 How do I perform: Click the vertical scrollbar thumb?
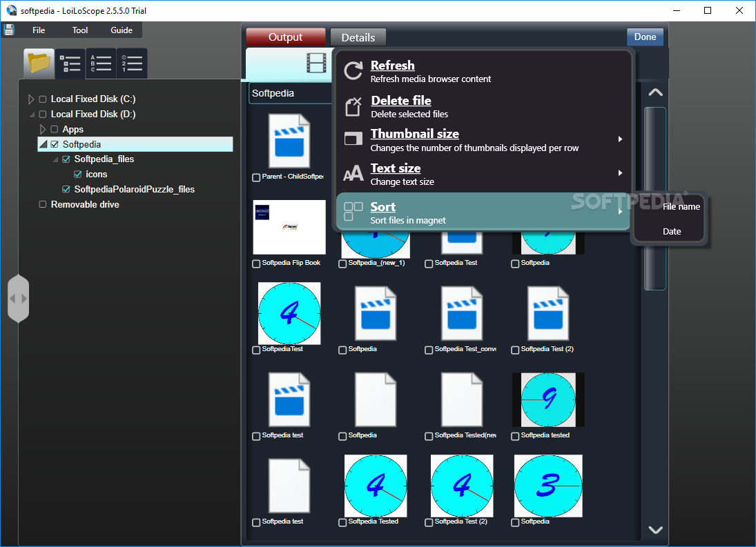click(655, 199)
